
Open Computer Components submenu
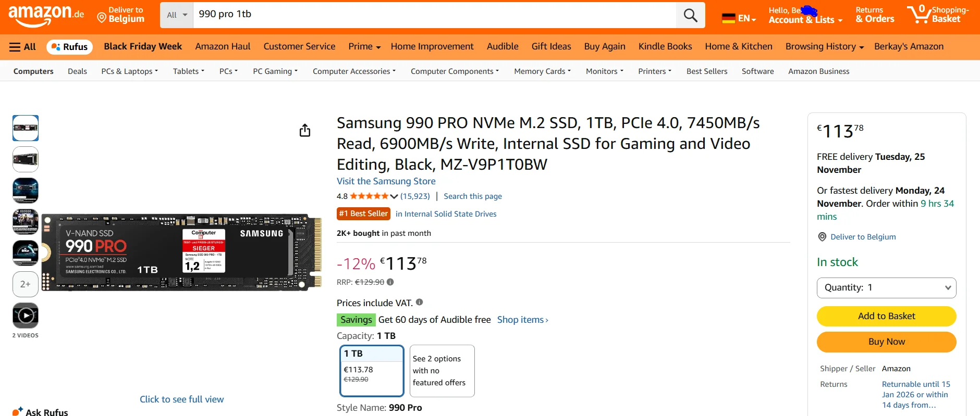[x=455, y=71]
